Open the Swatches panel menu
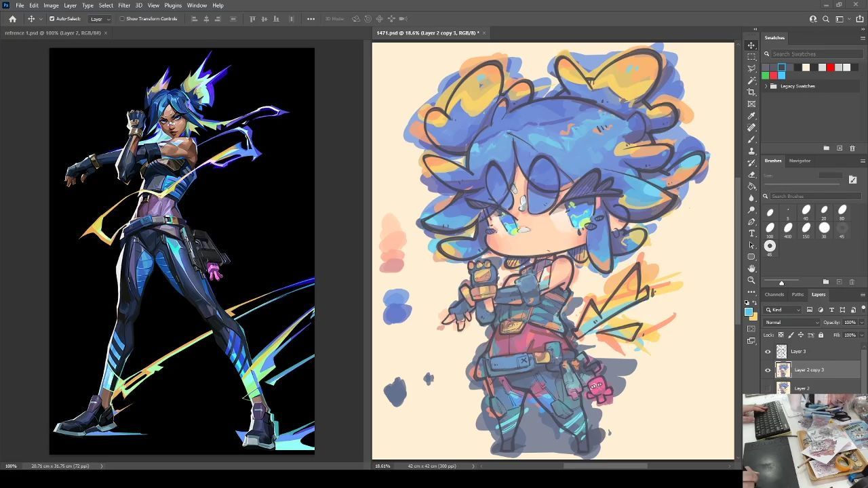This screenshot has height=488, width=868. pyautogui.click(x=863, y=38)
